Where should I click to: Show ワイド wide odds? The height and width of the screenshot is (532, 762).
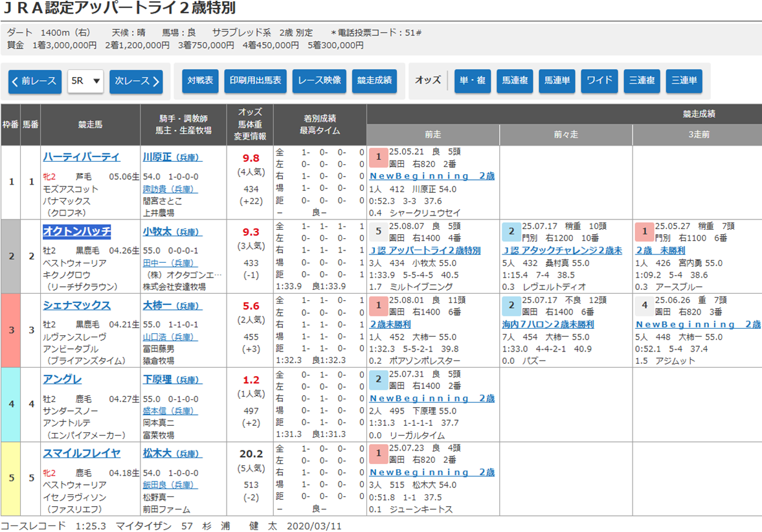(x=599, y=81)
